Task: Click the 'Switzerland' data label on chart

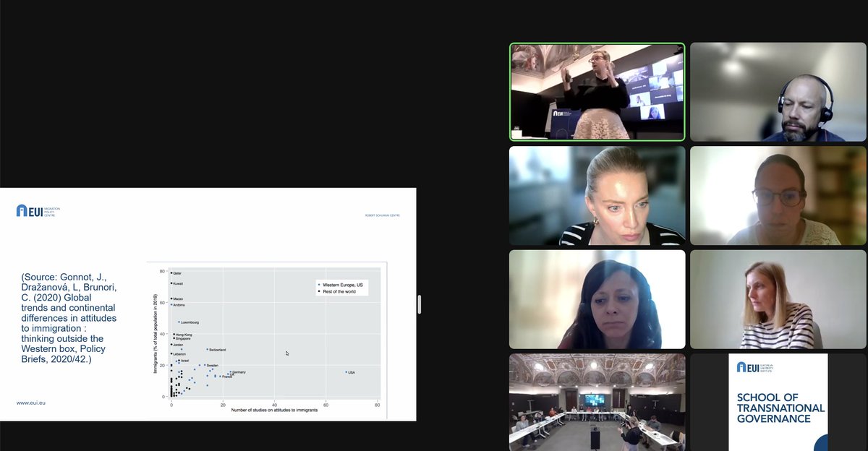Action: [x=217, y=350]
